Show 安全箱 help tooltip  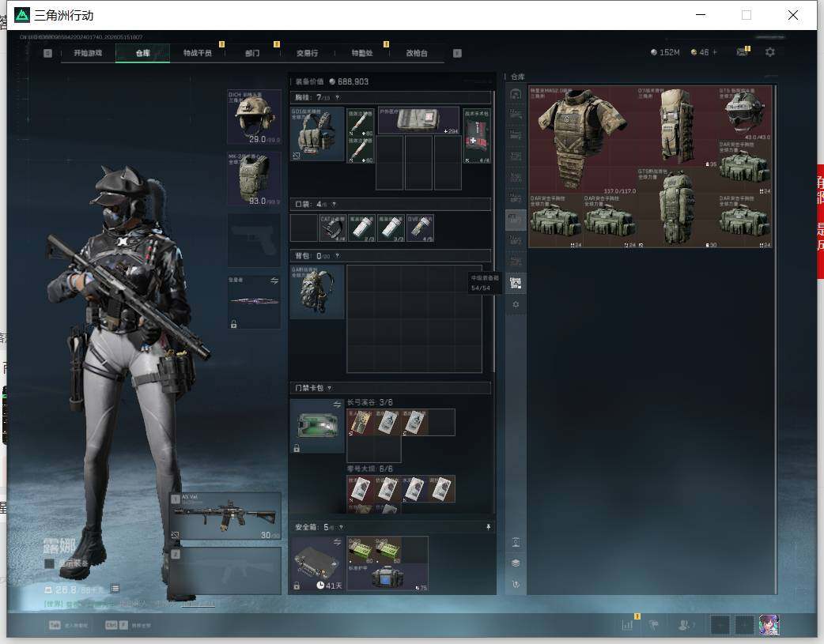(341, 527)
